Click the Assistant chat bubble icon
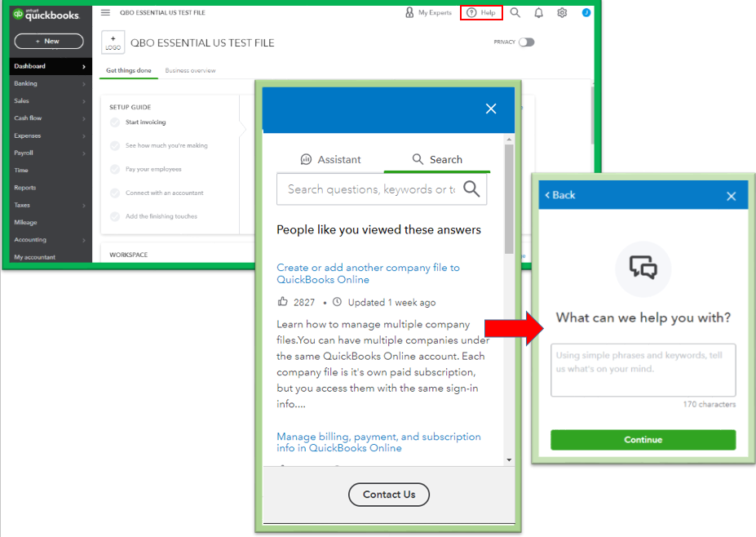This screenshot has width=756, height=537. tap(306, 159)
